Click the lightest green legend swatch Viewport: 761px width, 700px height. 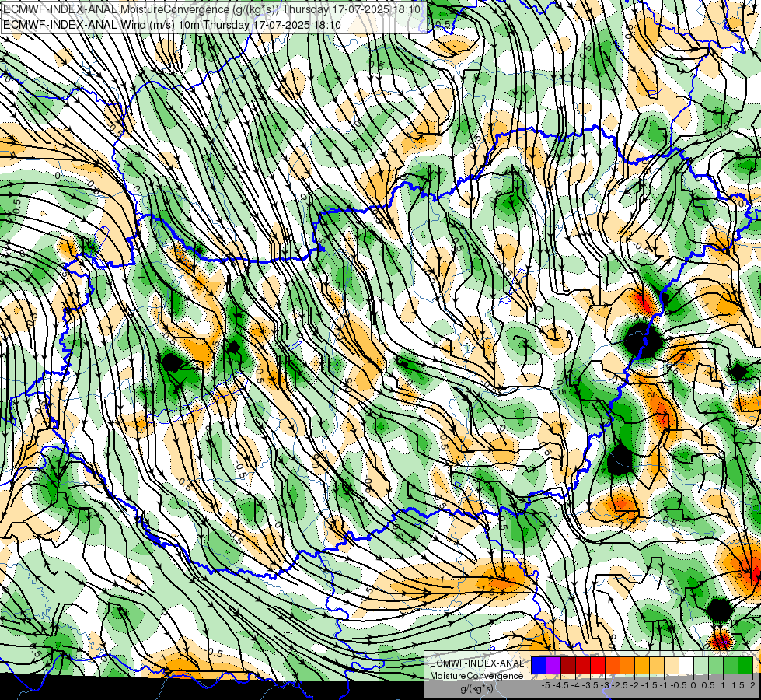[701, 665]
